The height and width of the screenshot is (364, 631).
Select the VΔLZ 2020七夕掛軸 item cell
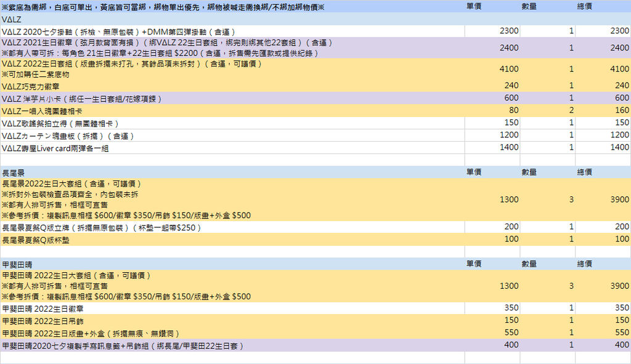pyautogui.click(x=232, y=31)
